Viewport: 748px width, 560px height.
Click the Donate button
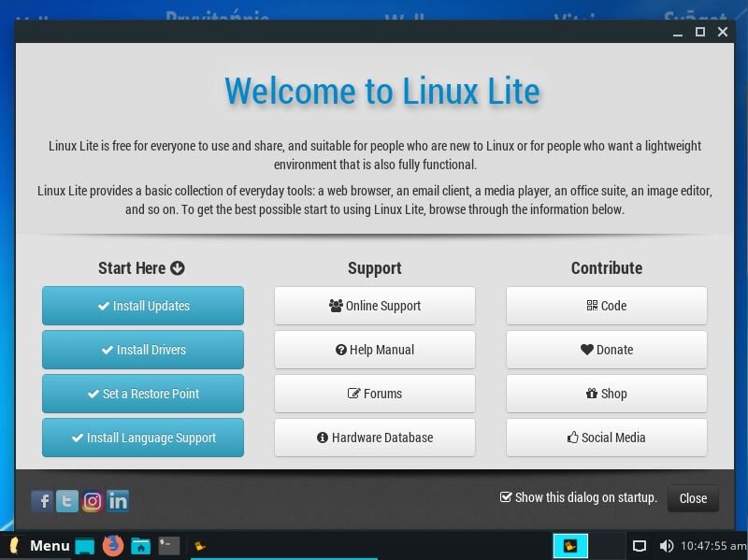pyautogui.click(x=607, y=350)
